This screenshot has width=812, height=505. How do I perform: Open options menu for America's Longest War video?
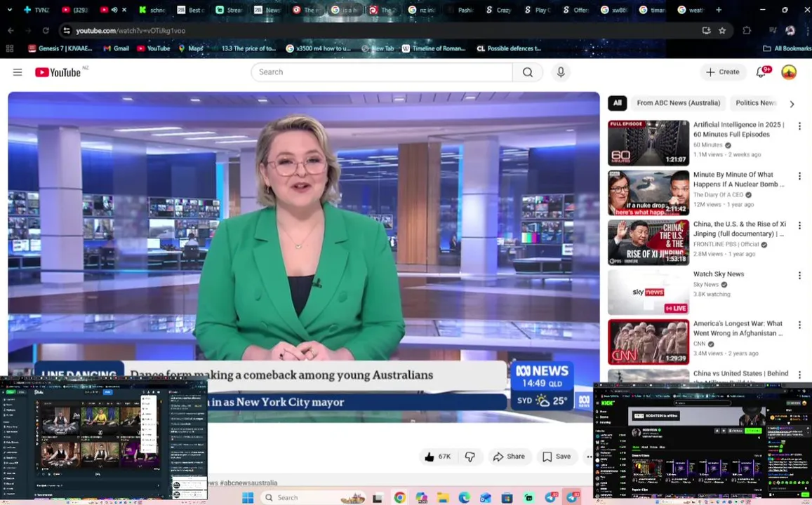(x=799, y=325)
